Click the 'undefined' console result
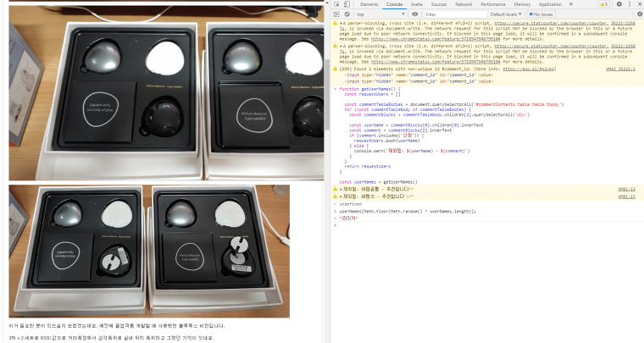Image resolution: width=644 pixels, height=343 pixels. pos(350,204)
